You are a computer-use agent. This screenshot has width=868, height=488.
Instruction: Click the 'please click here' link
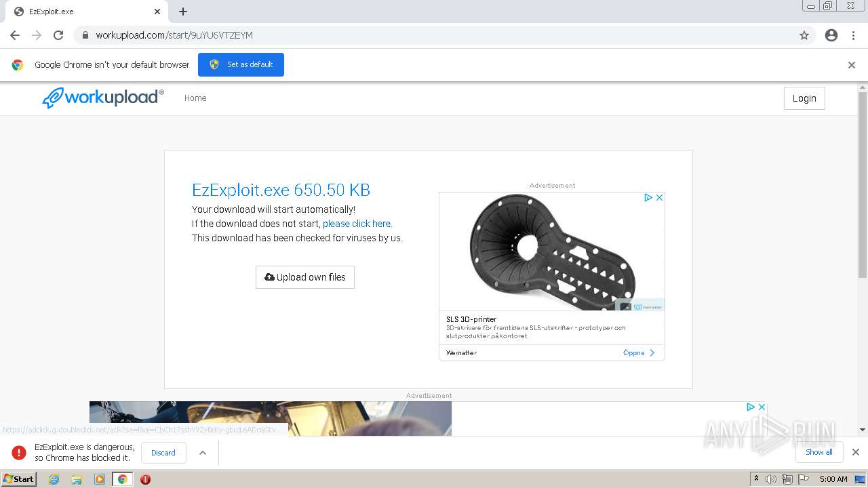pyautogui.click(x=357, y=224)
